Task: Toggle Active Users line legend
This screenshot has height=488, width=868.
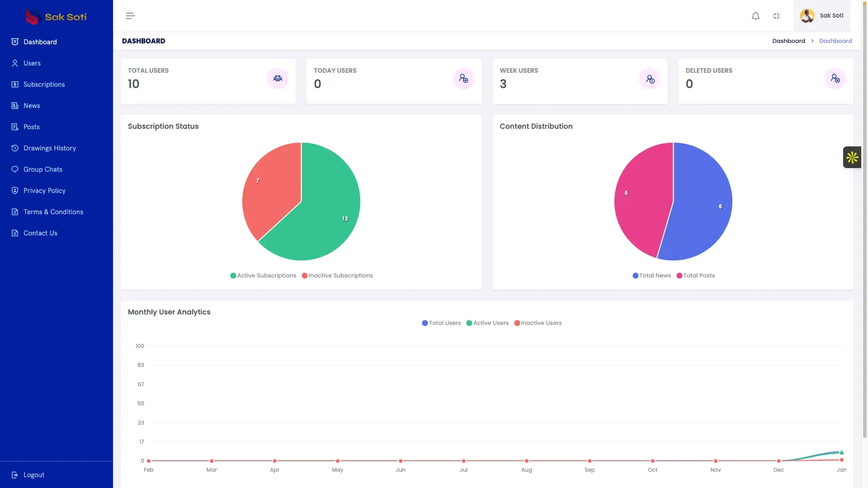Action: 487,323
